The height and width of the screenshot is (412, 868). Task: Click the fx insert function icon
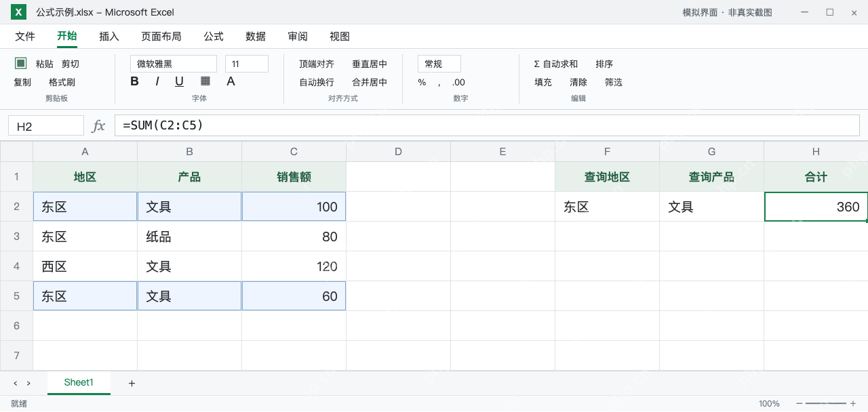pos(99,125)
